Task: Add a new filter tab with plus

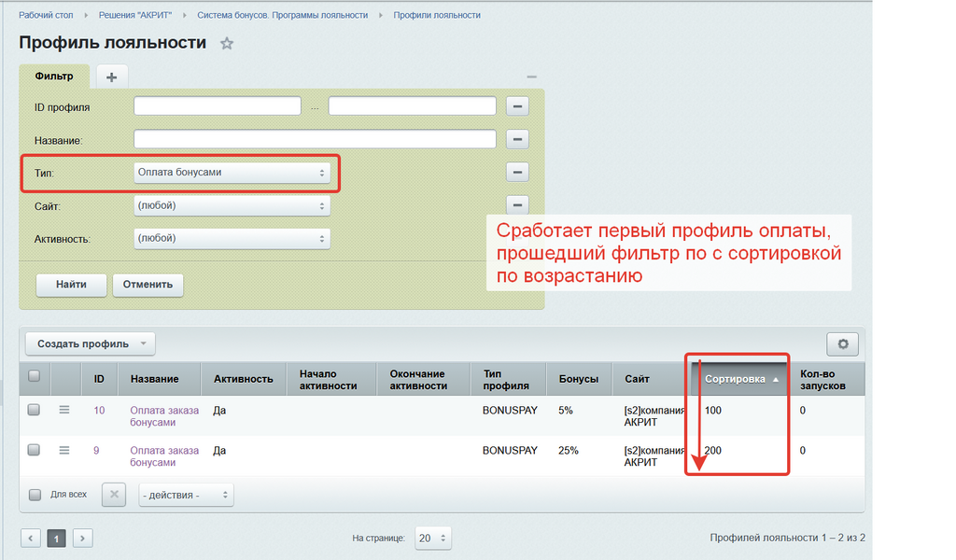Action: tap(111, 77)
